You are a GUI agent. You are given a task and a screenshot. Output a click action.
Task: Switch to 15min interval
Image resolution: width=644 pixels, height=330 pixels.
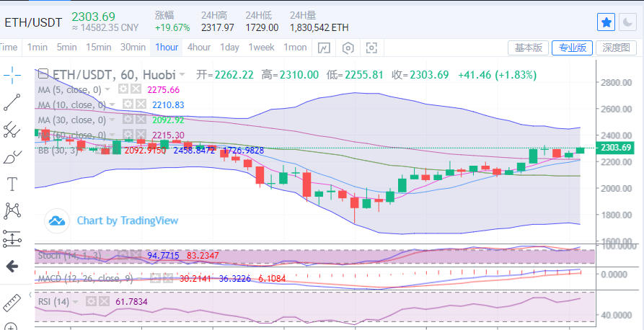click(99, 48)
